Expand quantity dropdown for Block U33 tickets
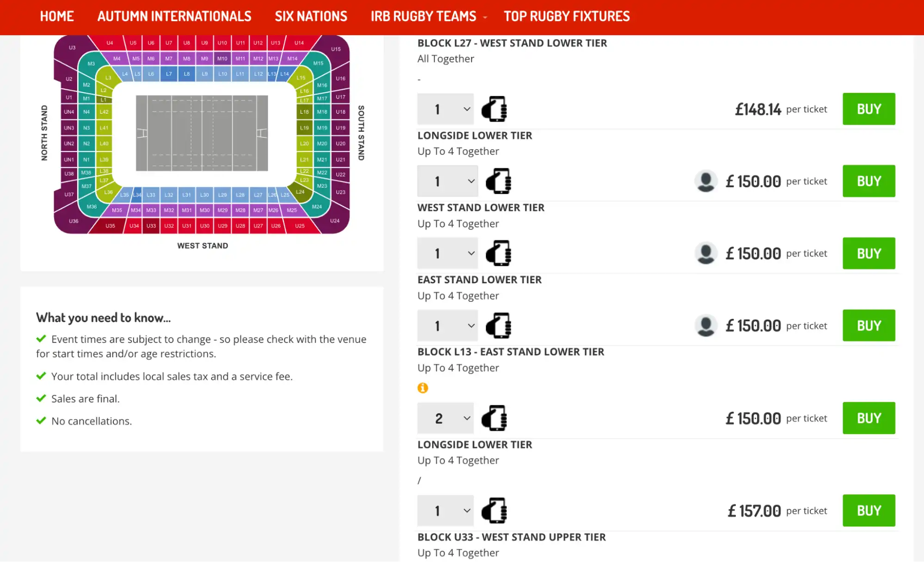This screenshot has height=562, width=924. tap(445, 511)
